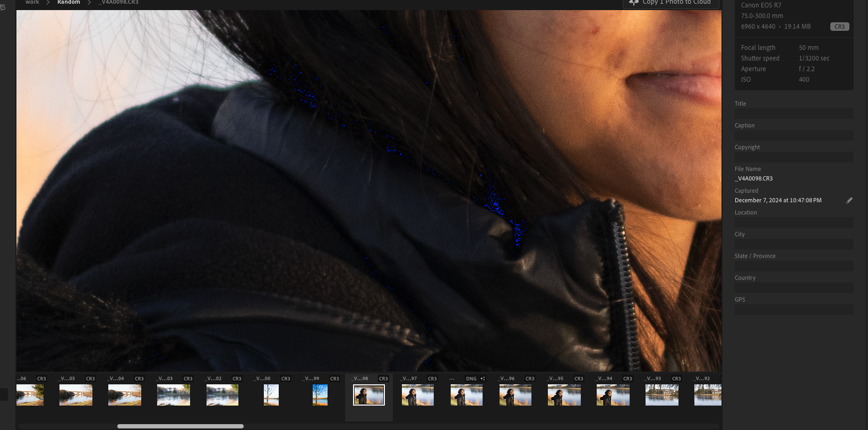Click the CR3 label above thumbnail _V...97
The width and height of the screenshot is (868, 430).
pos(432,379)
